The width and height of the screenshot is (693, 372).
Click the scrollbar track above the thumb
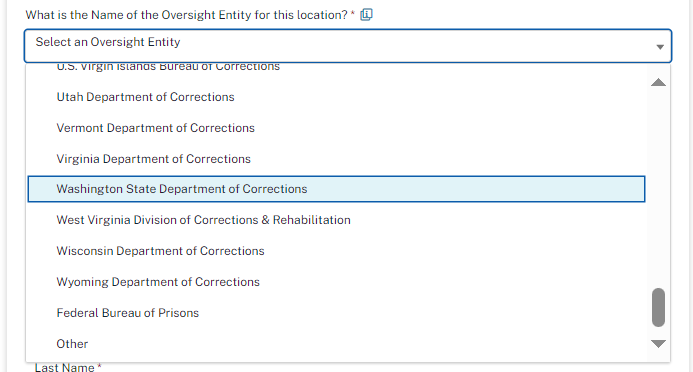pos(658,188)
